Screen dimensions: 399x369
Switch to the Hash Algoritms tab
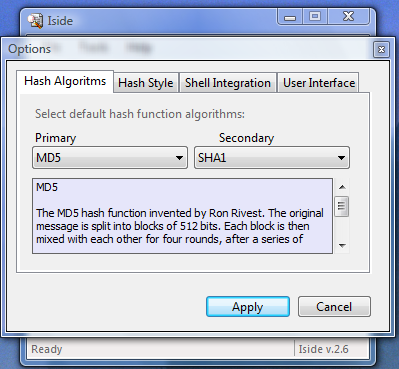click(65, 81)
